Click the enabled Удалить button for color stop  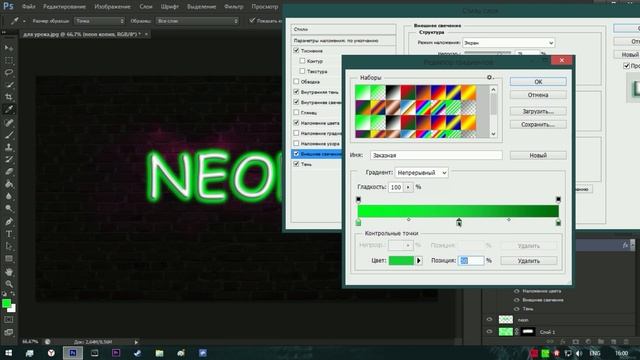coord(529,260)
